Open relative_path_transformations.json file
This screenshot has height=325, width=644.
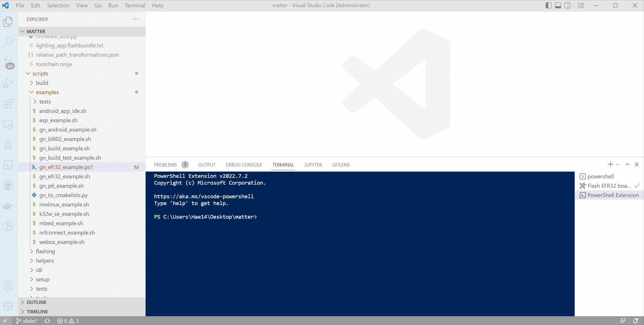click(x=82, y=55)
